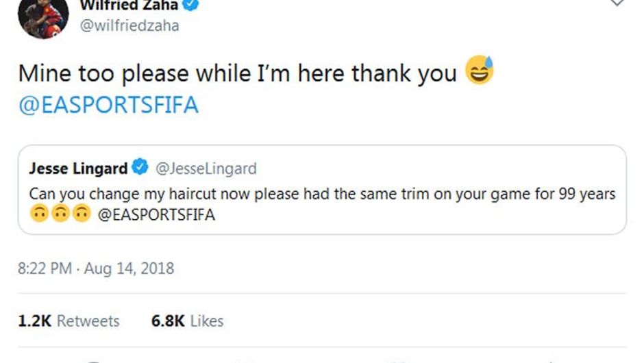Click the last upside-down face emoji
The height and width of the screenshot is (363, 644).
(x=82, y=214)
